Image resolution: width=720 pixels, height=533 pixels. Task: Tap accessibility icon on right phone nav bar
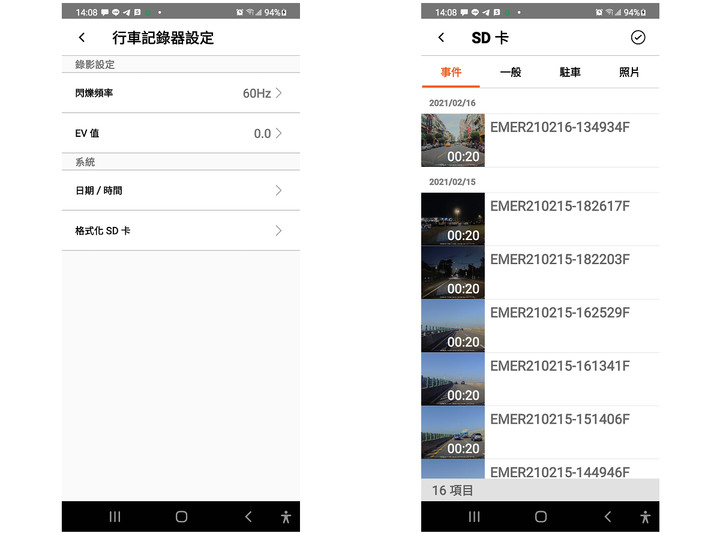click(x=645, y=517)
